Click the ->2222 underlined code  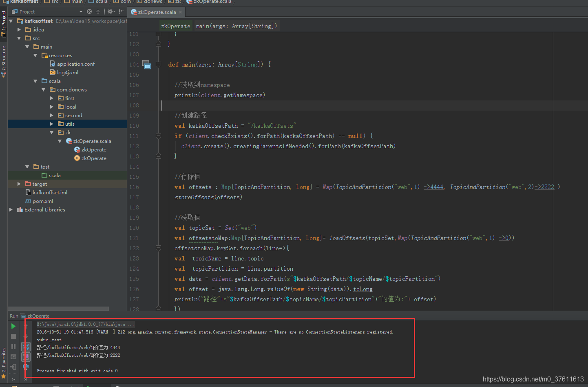click(x=544, y=187)
